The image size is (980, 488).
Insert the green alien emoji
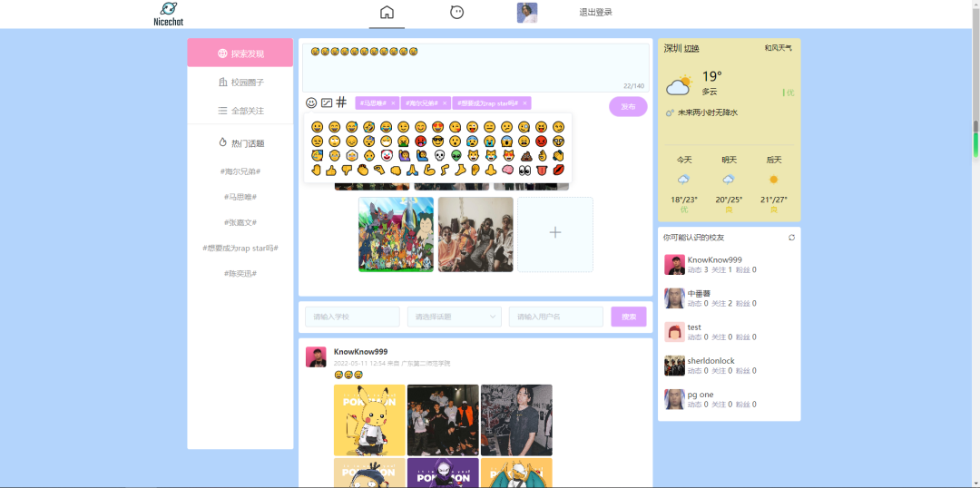(x=456, y=156)
